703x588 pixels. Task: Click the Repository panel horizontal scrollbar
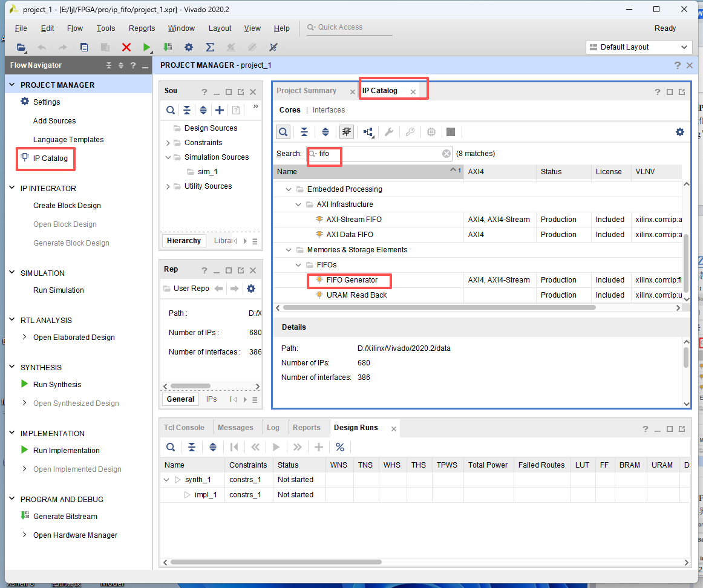click(x=191, y=386)
